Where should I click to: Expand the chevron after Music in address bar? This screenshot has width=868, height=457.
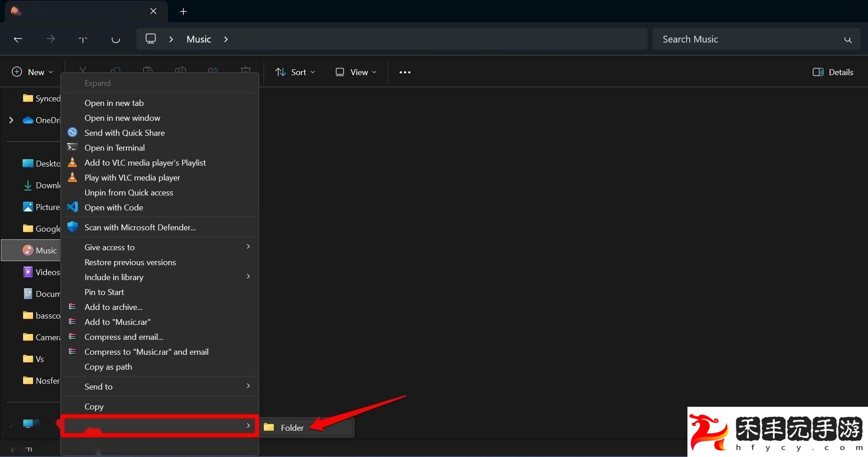(x=226, y=39)
